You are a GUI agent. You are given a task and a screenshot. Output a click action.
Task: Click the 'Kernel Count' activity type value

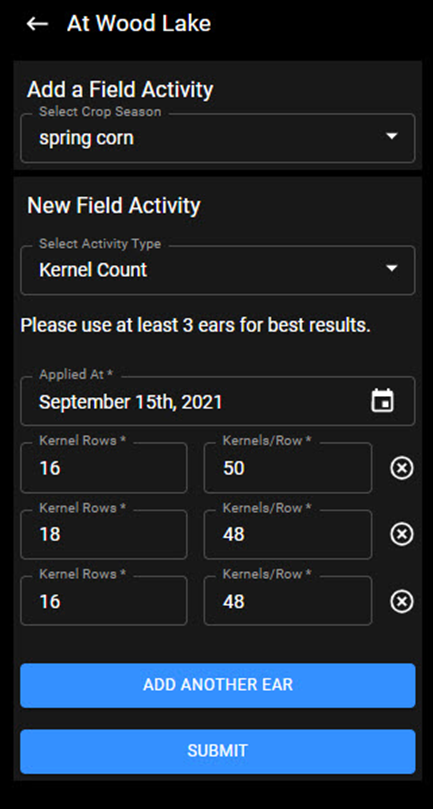[x=93, y=270]
